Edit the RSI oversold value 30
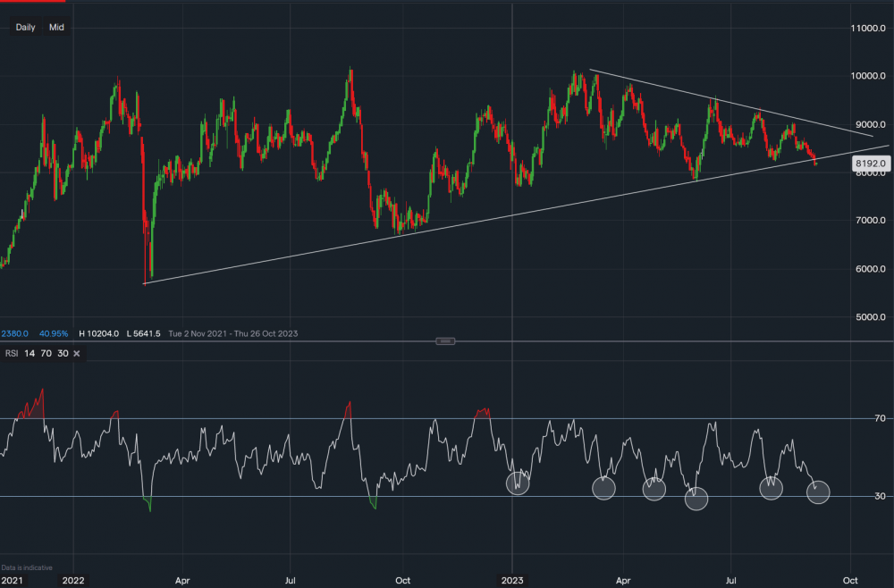The image size is (894, 588). click(x=62, y=354)
